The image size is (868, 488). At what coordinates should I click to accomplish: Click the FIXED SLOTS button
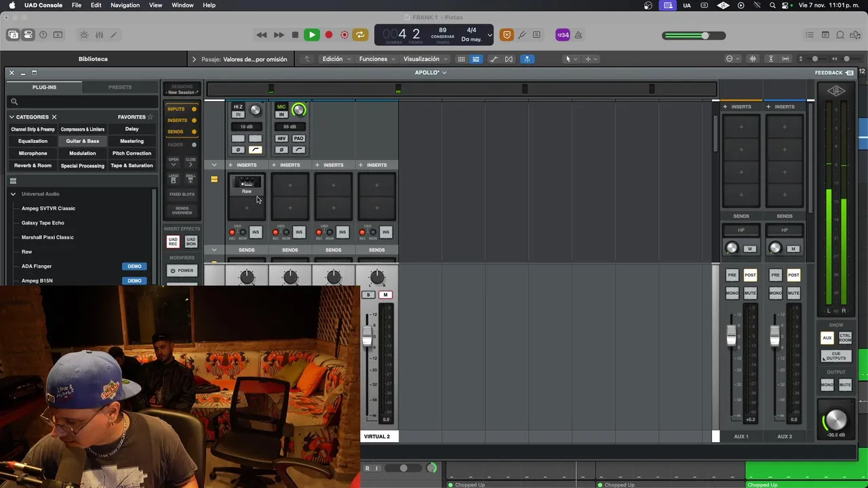(182, 195)
